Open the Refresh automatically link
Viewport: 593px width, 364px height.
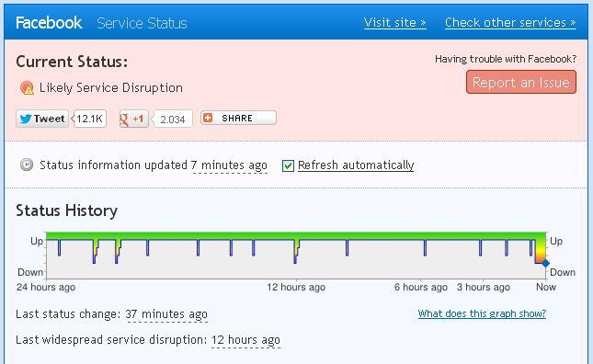tap(356, 165)
